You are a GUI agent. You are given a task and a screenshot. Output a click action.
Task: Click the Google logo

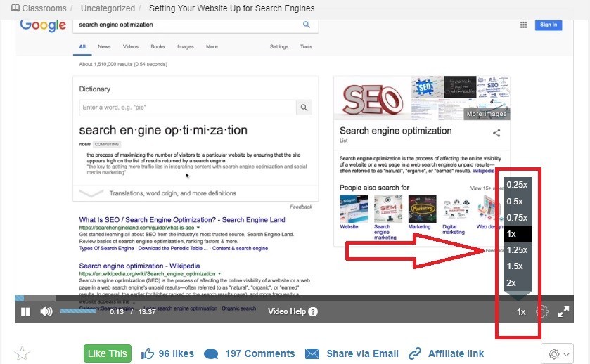[x=42, y=25]
